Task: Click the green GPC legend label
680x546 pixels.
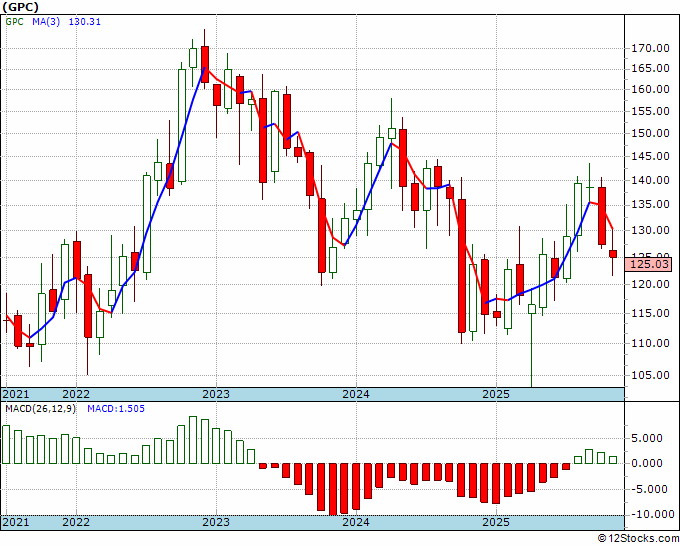Action: [x=15, y=22]
